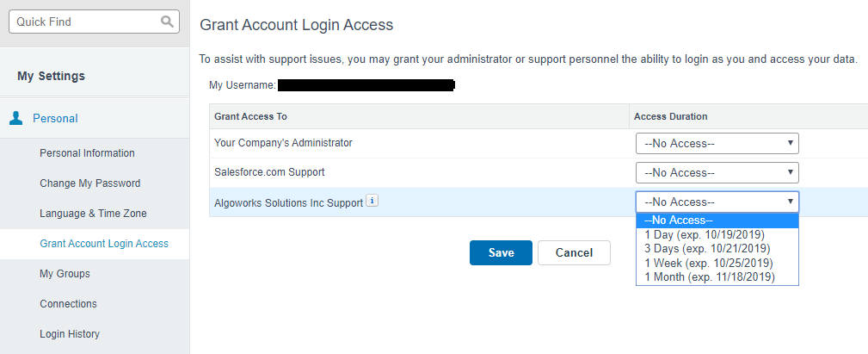Navigate to My Groups page

click(65, 274)
